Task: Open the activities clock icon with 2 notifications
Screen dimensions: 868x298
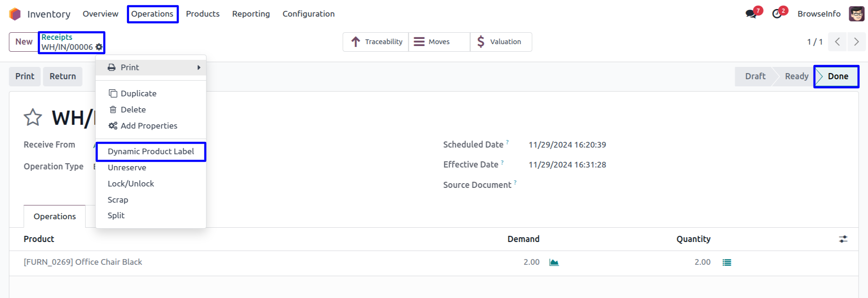Action: pos(777,14)
